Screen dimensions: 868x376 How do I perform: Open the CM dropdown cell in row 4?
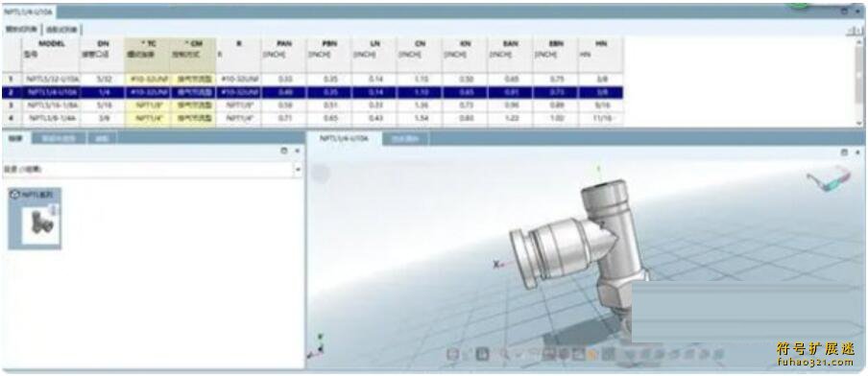point(193,118)
